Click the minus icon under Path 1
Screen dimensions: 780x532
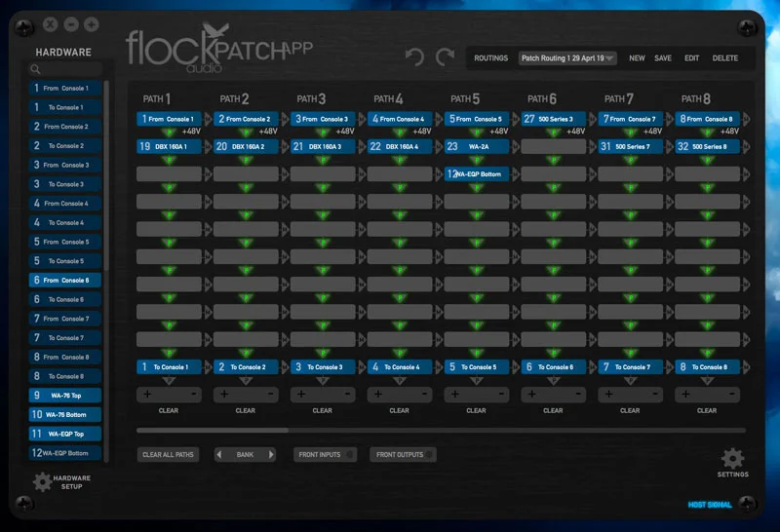(x=193, y=395)
